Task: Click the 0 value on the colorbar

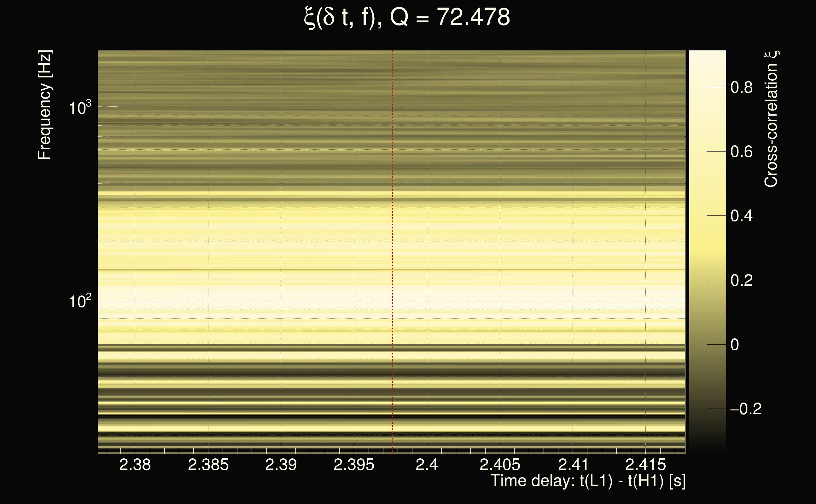Action: pos(735,345)
